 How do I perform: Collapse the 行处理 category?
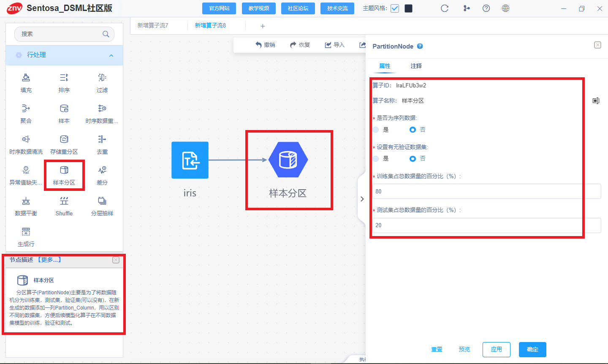[111, 55]
